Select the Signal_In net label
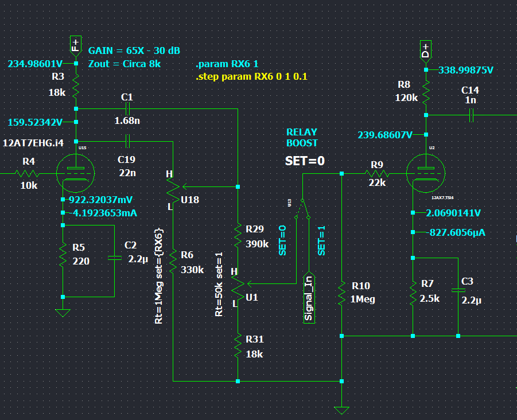Image resolution: width=517 pixels, height=420 pixels. click(309, 297)
